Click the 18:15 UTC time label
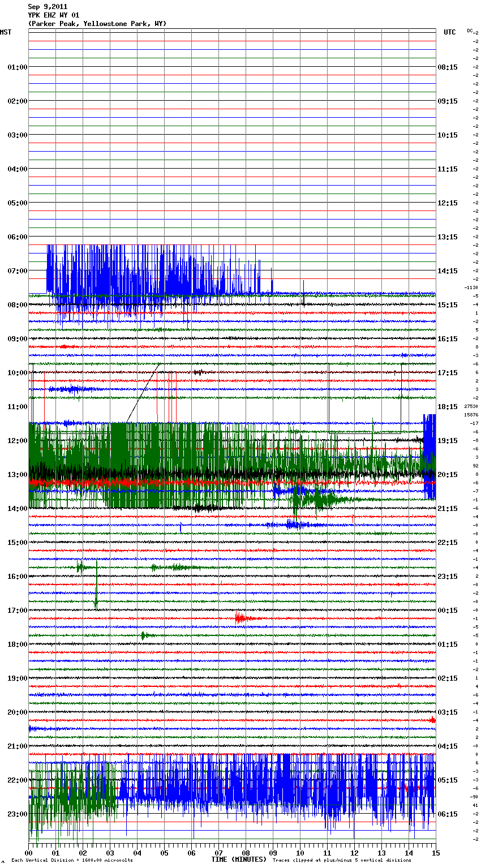 tap(448, 407)
